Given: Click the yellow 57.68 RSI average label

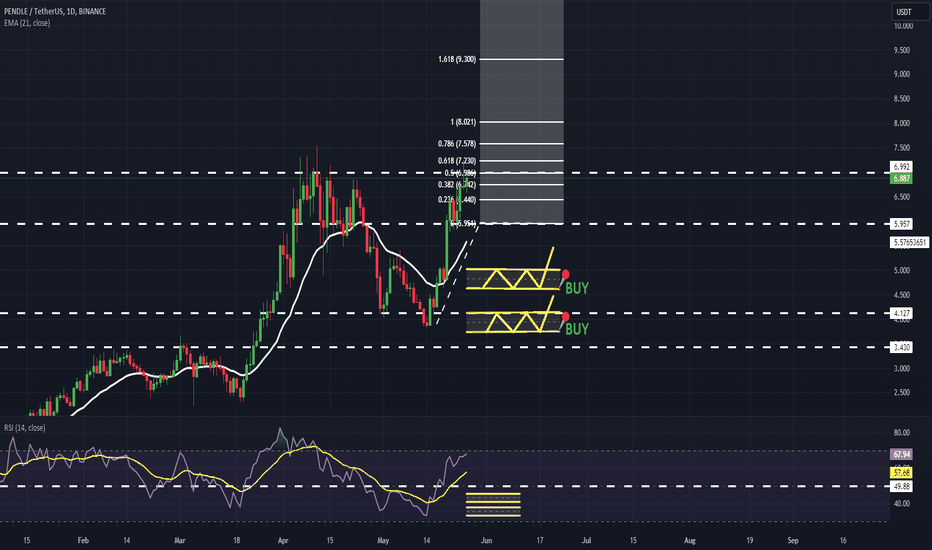Looking at the screenshot, I should pos(901,473).
